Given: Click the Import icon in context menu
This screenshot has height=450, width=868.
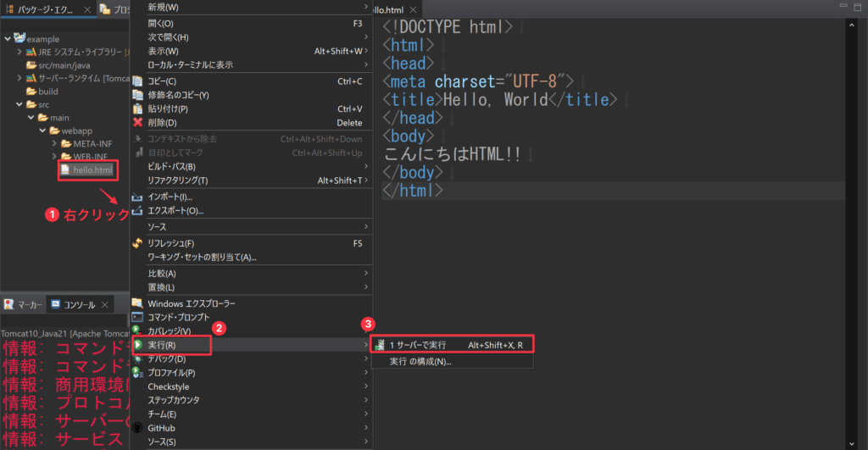Looking at the screenshot, I should pos(137,197).
